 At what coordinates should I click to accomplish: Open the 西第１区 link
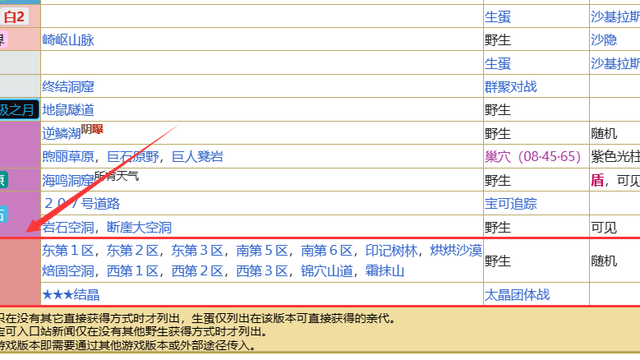point(133,271)
